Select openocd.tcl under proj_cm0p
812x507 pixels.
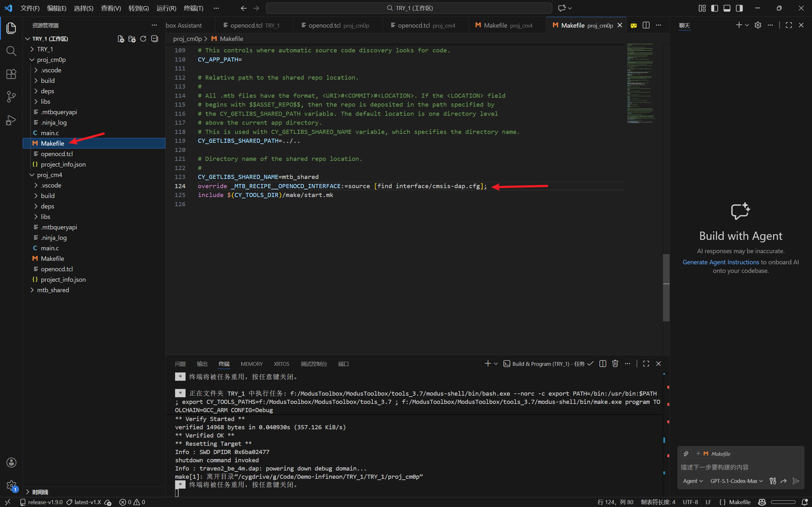pos(57,154)
